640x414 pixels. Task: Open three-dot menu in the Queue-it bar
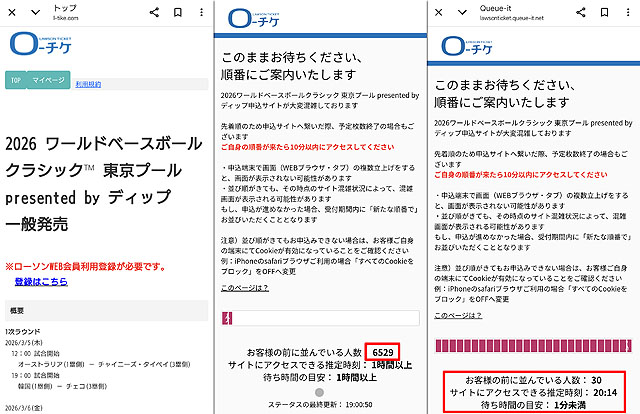pos(628,11)
